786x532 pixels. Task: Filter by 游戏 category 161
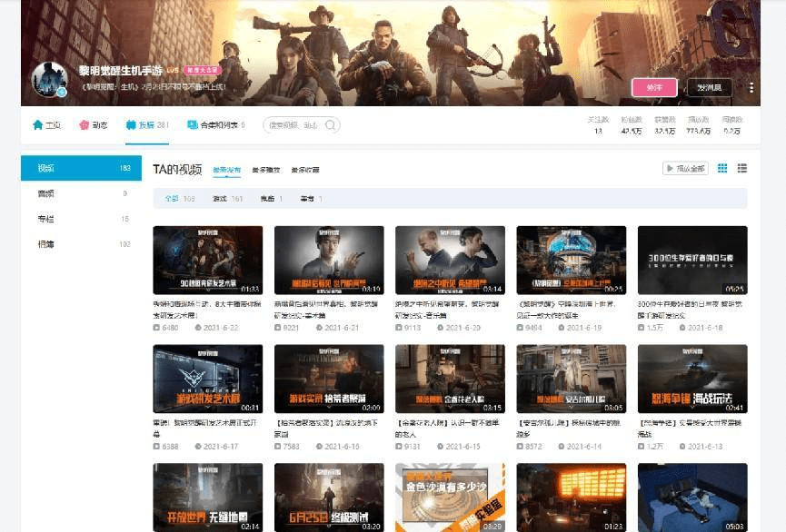coord(227,199)
